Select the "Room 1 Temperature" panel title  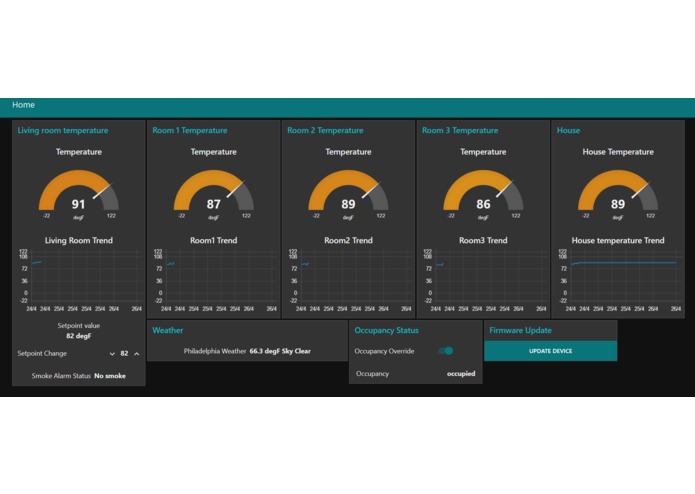(x=190, y=130)
